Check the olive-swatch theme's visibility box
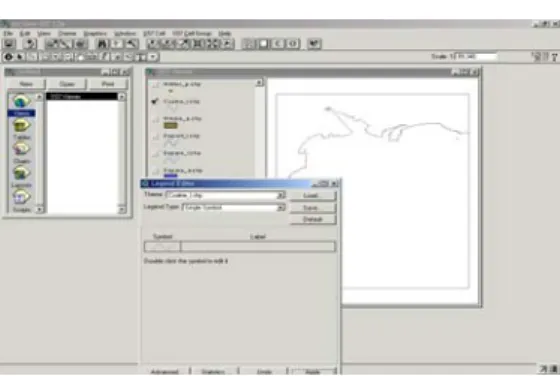Screen dimensions: 560x376 pyautogui.click(x=155, y=119)
